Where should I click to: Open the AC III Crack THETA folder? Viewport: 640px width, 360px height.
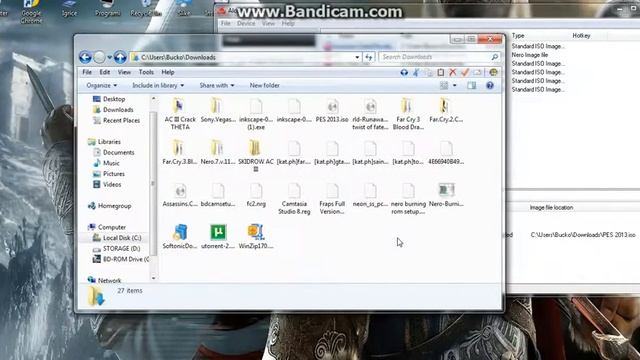click(180, 114)
